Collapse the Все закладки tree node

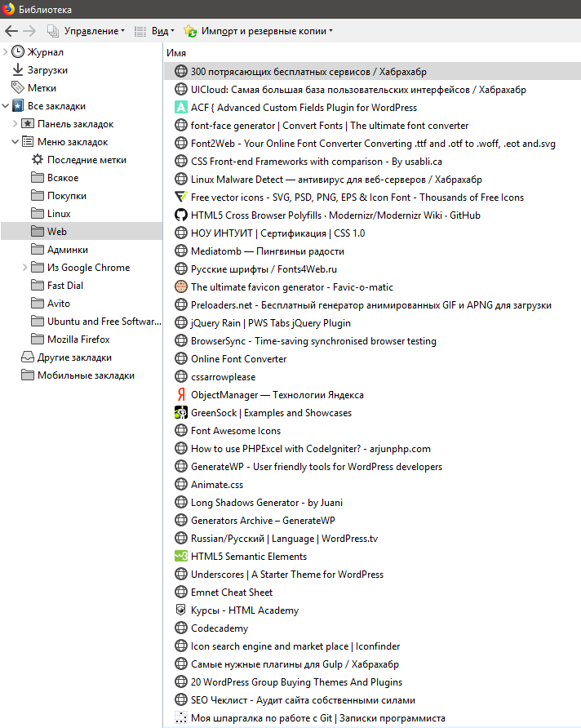point(6,106)
